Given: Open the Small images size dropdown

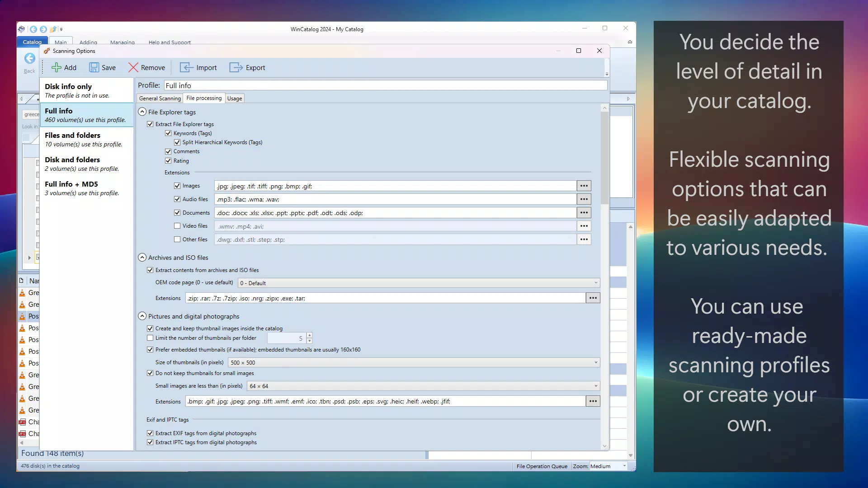Looking at the screenshot, I should point(424,386).
